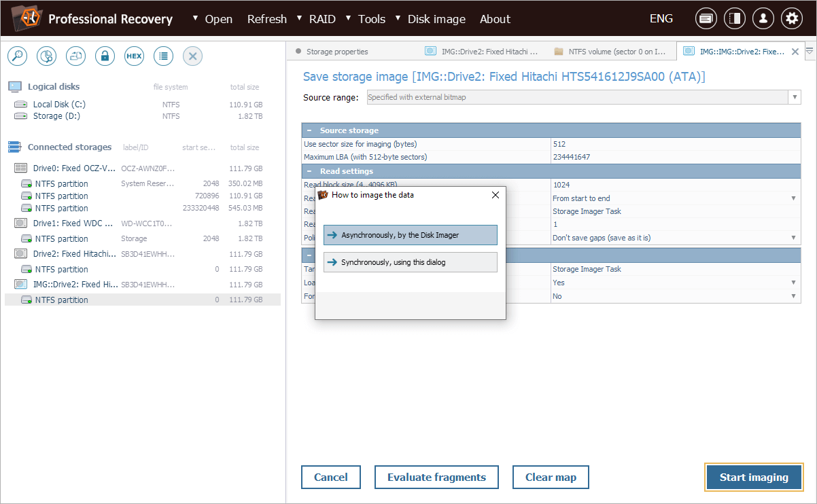Toggle the side panel layout icon
Viewport: 817px width, 504px height.
tap(734, 19)
